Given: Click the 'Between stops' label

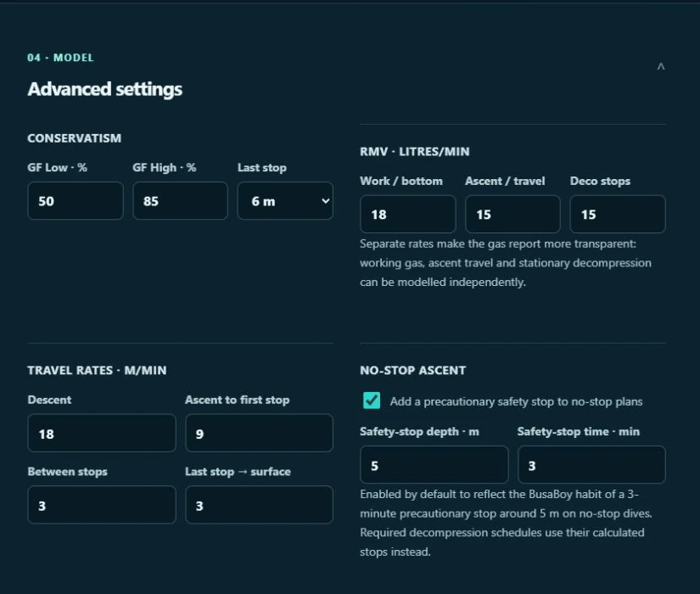Looking at the screenshot, I should 67,472.
